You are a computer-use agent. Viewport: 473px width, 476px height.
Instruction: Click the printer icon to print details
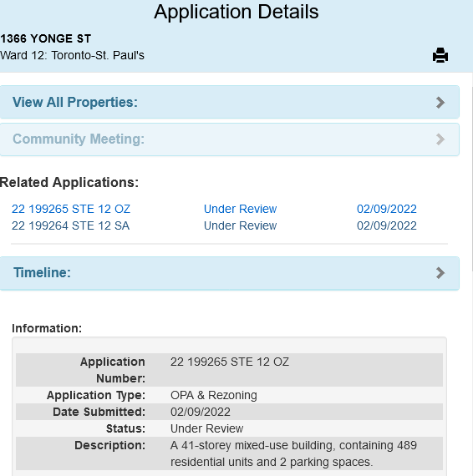pos(440,55)
